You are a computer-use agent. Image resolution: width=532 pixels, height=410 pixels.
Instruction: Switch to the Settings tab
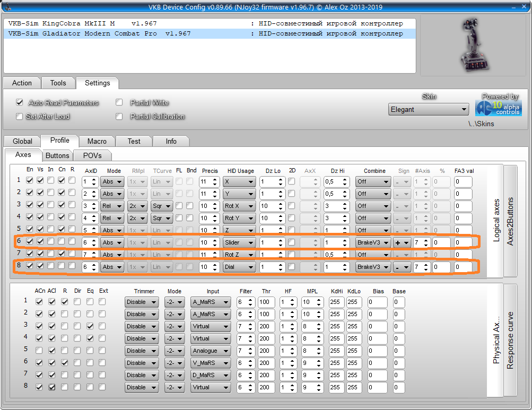point(98,83)
